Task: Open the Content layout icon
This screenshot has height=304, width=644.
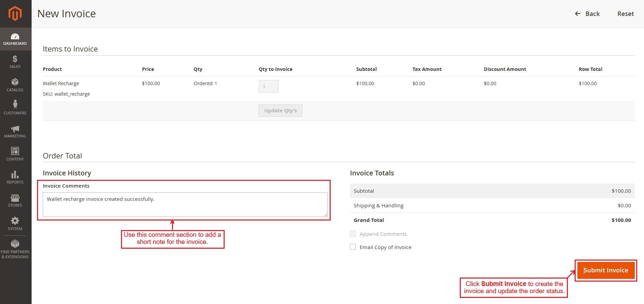Action: coord(15,151)
